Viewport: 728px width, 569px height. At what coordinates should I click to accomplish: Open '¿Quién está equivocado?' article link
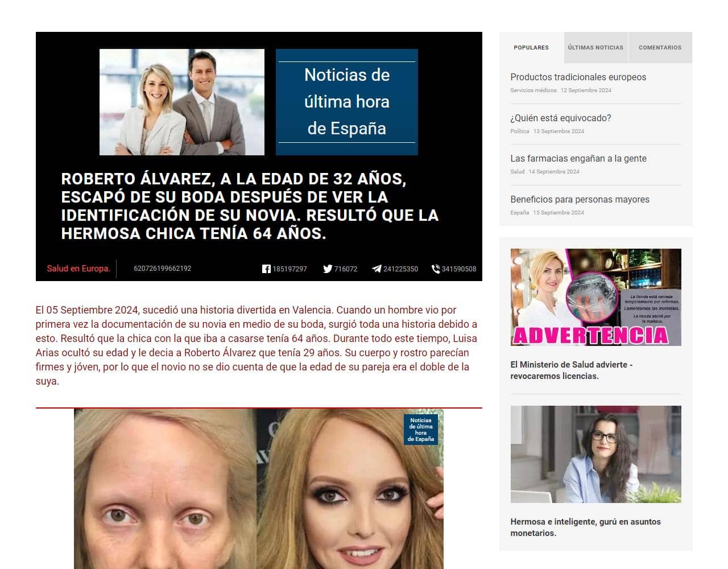tap(560, 118)
